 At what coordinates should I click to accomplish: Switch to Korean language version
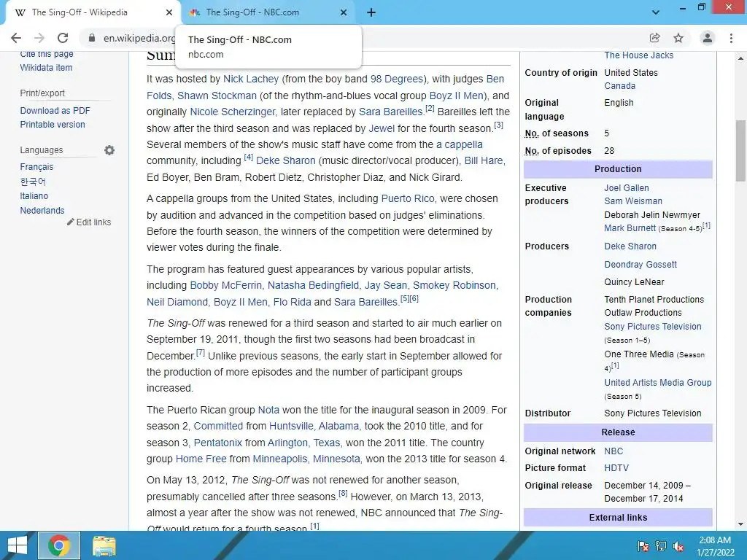(x=33, y=182)
